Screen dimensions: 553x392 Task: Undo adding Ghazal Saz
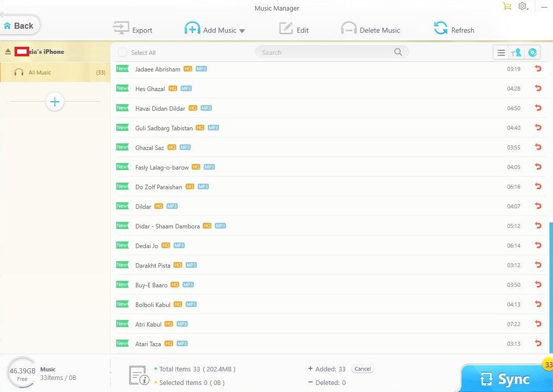click(538, 147)
